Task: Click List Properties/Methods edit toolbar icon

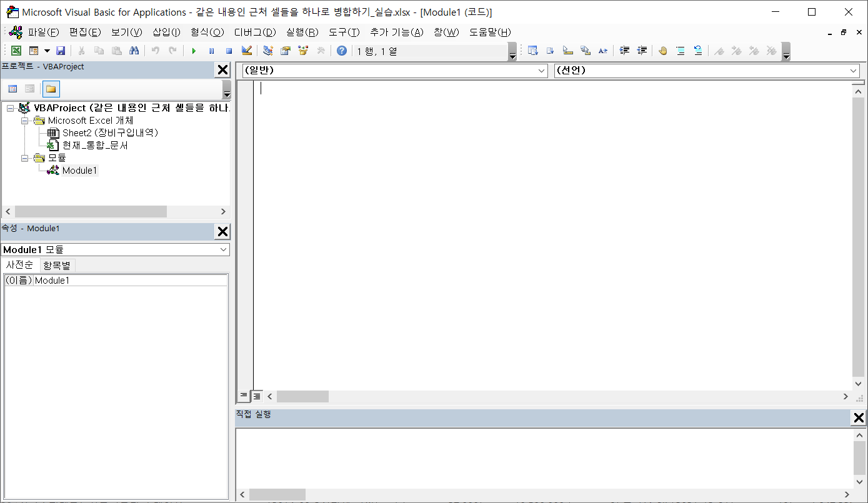Action: pyautogui.click(x=533, y=51)
